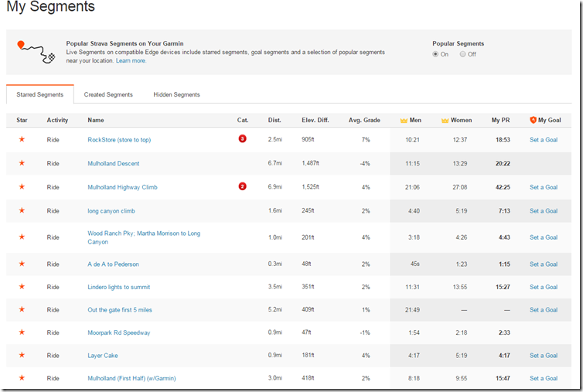Open the Mulholland Descent segment
The image size is (583, 392).
click(x=114, y=163)
